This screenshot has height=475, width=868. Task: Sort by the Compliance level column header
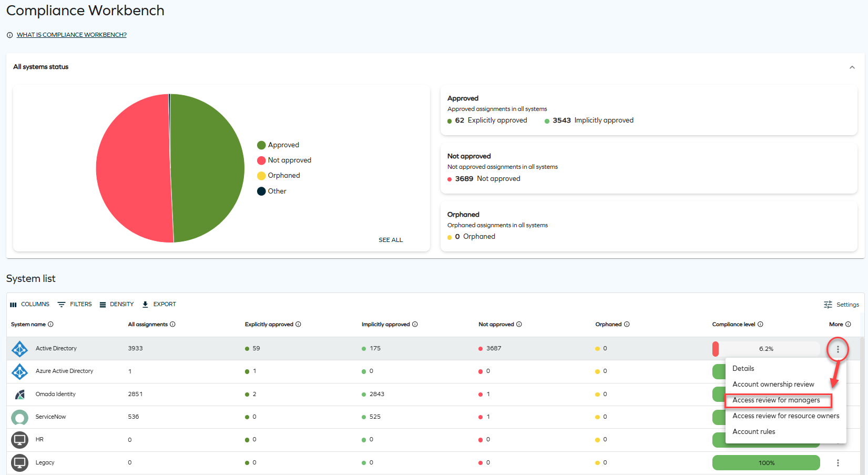pos(733,325)
